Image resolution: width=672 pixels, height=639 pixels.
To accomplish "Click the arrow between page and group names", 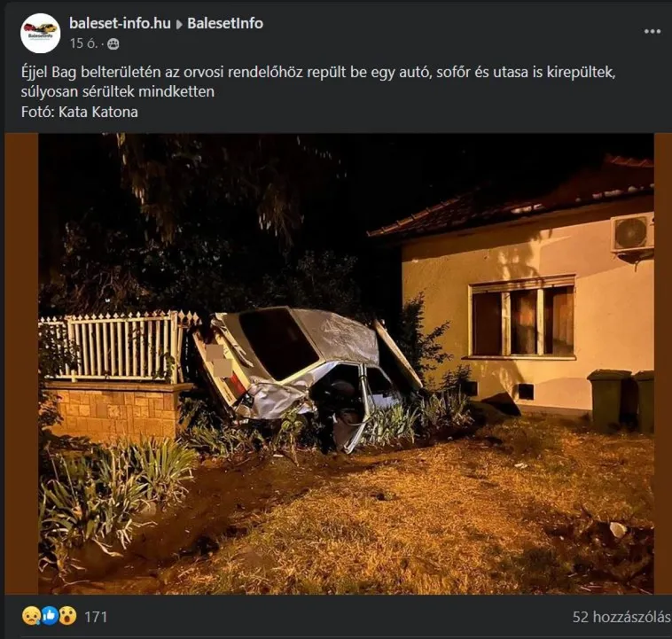I will (179, 25).
